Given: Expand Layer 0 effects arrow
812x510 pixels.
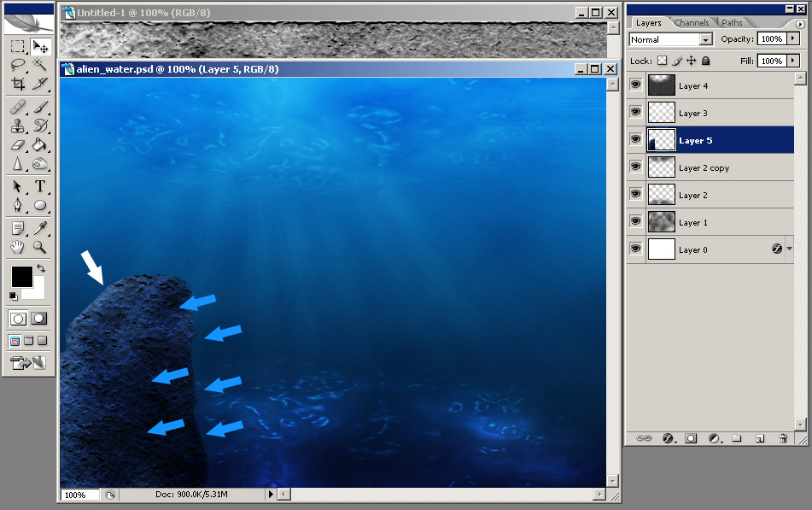Looking at the screenshot, I should point(789,249).
